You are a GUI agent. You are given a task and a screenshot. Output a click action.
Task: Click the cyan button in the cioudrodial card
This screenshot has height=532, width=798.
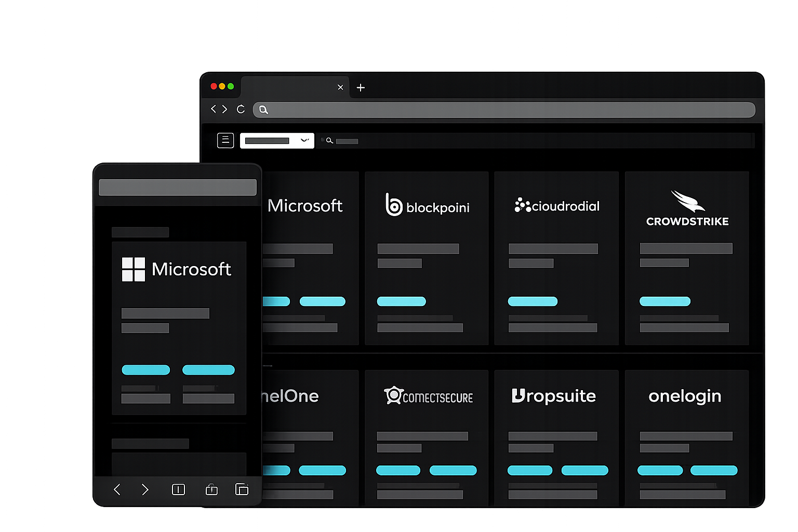533,301
